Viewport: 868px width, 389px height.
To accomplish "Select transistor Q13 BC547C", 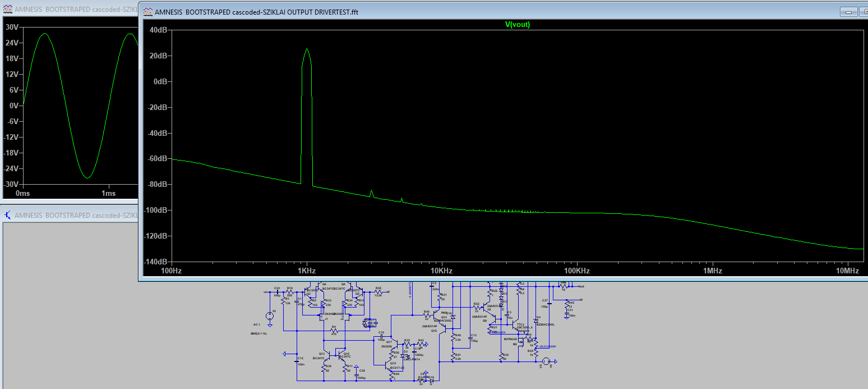I will tap(327, 356).
